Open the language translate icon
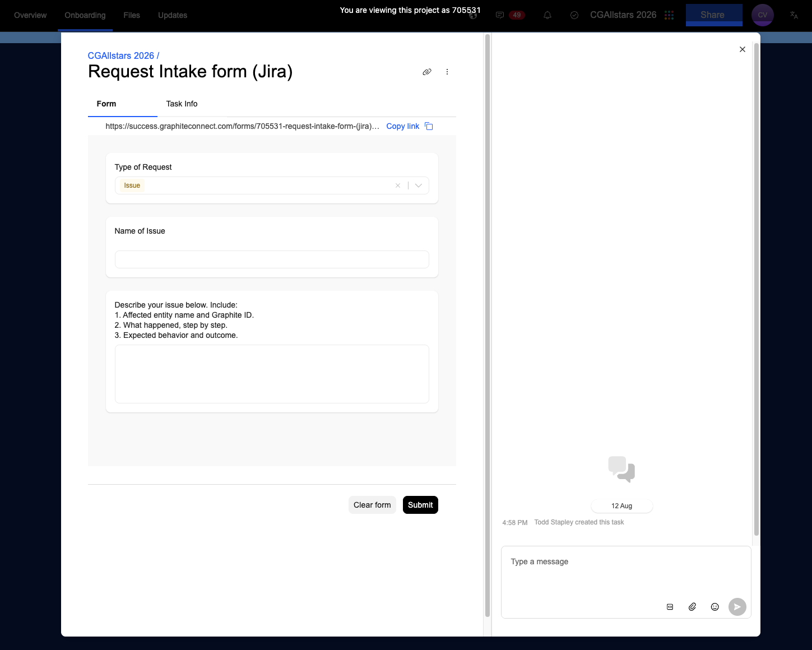812x650 pixels. tap(794, 15)
